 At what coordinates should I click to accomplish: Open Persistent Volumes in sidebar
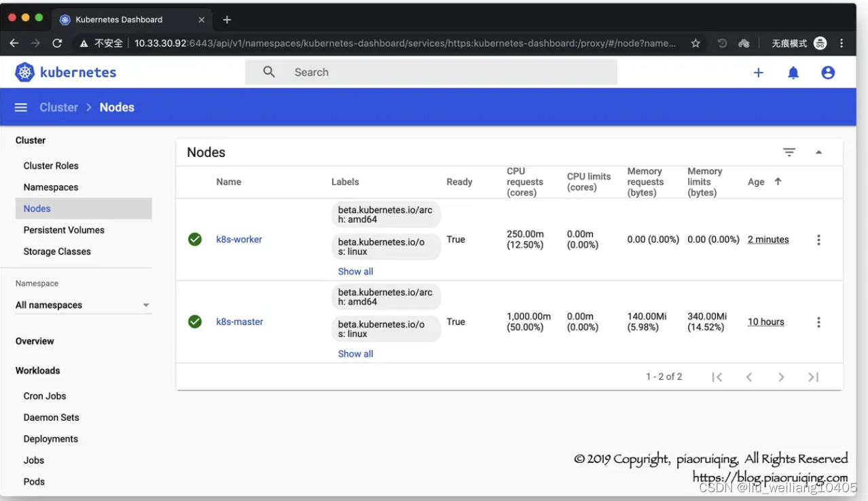64,230
